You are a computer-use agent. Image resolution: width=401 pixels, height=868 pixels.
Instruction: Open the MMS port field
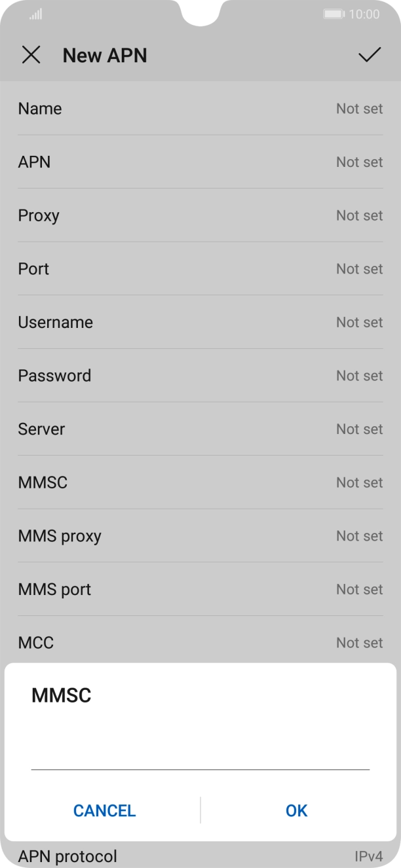tap(200, 589)
